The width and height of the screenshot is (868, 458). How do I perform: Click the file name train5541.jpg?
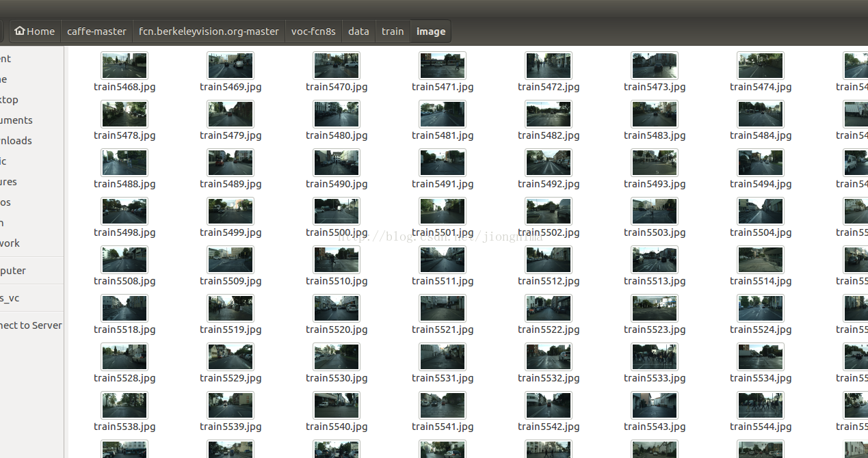[443, 427]
